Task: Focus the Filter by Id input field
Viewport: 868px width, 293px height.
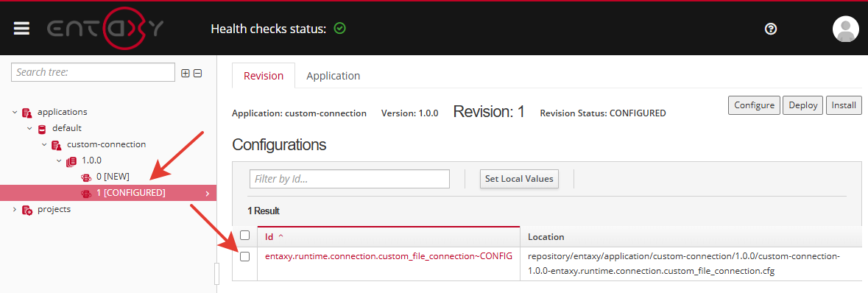Action: 349,179
